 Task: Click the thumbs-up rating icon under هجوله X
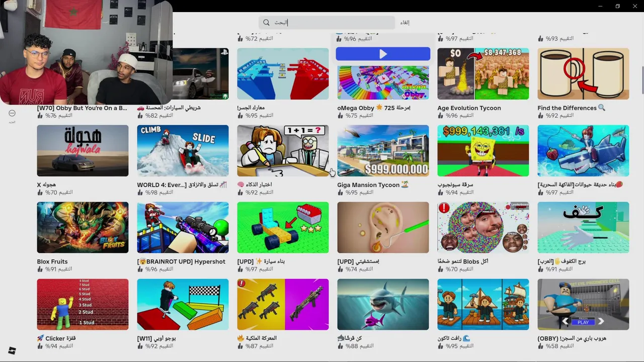(40, 193)
